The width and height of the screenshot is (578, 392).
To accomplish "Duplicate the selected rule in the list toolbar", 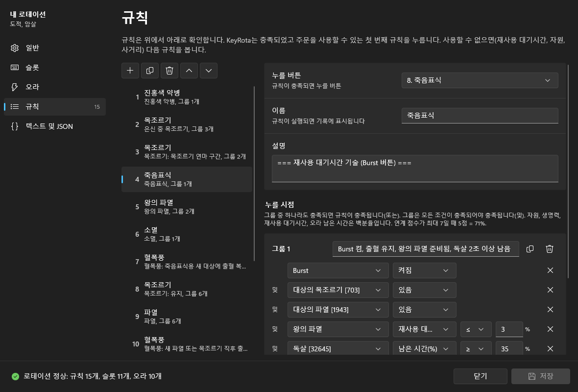I will (x=150, y=71).
